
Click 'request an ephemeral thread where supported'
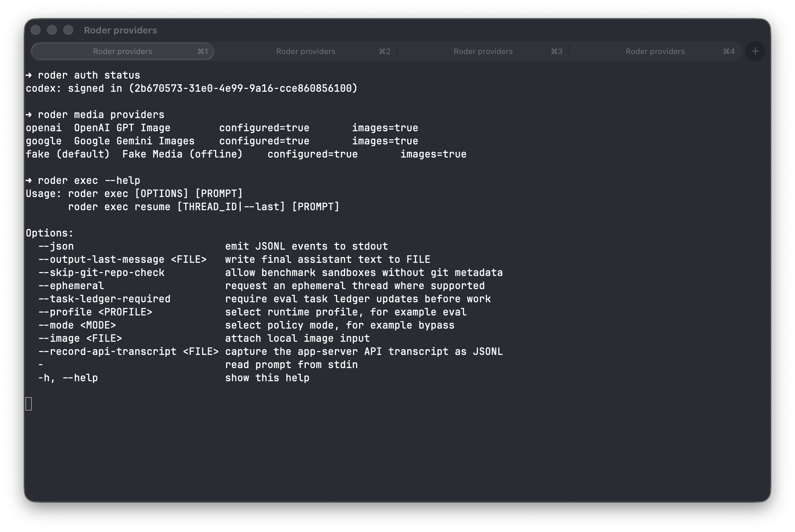click(355, 286)
